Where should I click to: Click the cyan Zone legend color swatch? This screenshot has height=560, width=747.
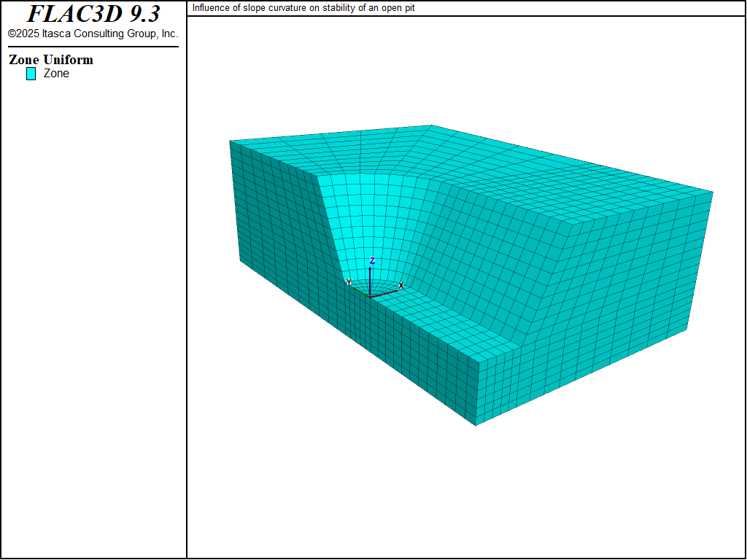point(31,74)
